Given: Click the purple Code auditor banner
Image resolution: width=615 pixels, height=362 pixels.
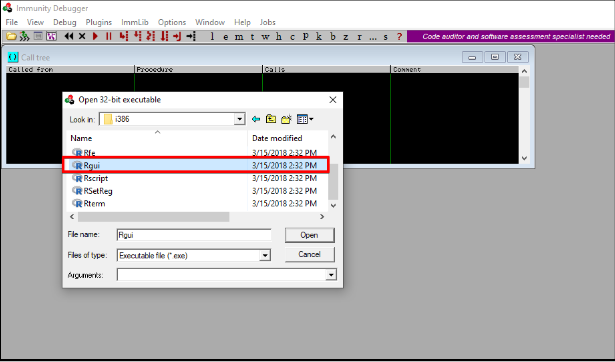Looking at the screenshot, I should coord(510,36).
